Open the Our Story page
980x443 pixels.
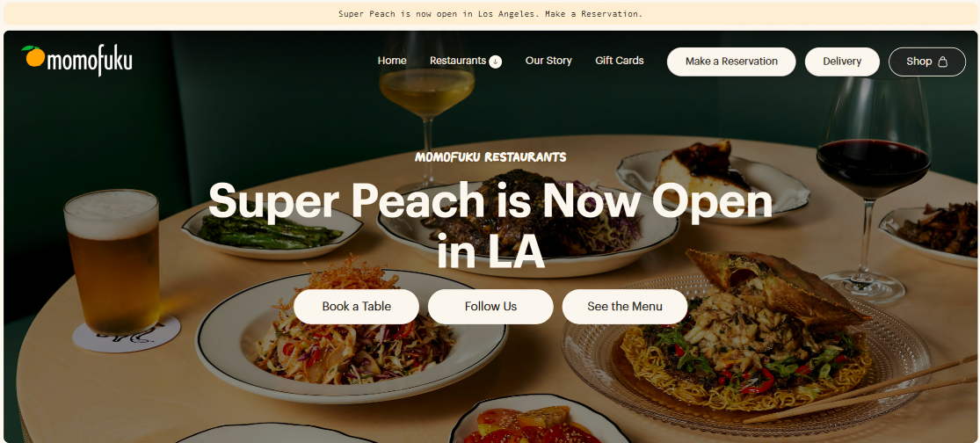[548, 61]
